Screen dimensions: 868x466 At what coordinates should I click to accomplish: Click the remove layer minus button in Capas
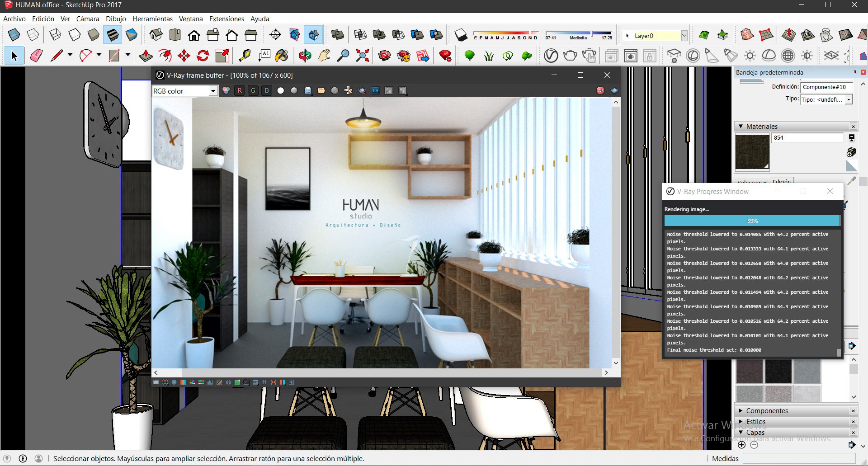(x=754, y=445)
